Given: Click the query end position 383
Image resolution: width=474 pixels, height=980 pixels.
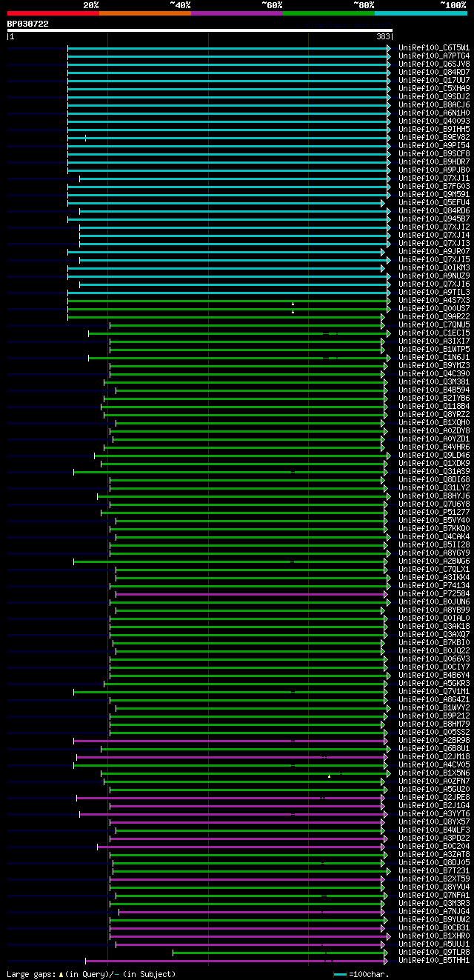Looking at the screenshot, I should coord(383,36).
